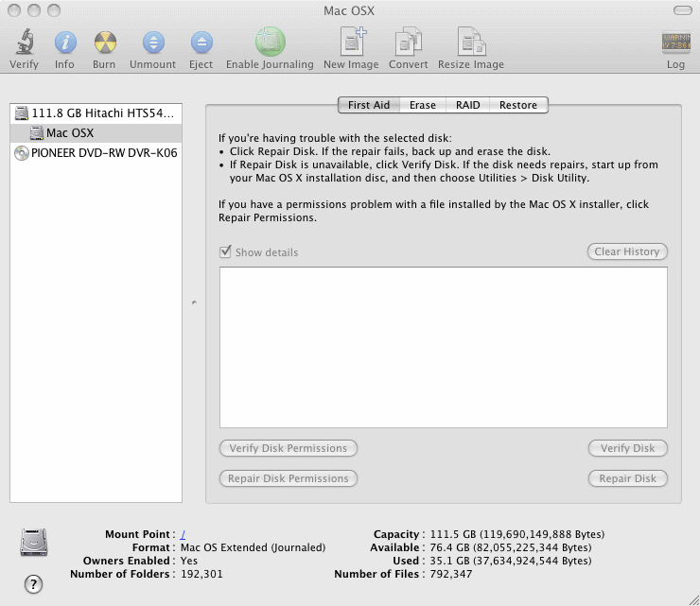Click the sidebar split divider handle
The width and height of the screenshot is (700, 606).
(194, 303)
